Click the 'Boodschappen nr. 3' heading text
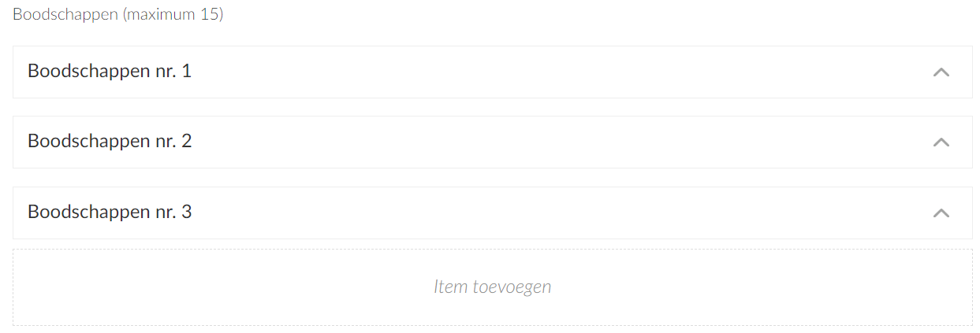This screenshot has height=333, width=980. pyautogui.click(x=110, y=213)
